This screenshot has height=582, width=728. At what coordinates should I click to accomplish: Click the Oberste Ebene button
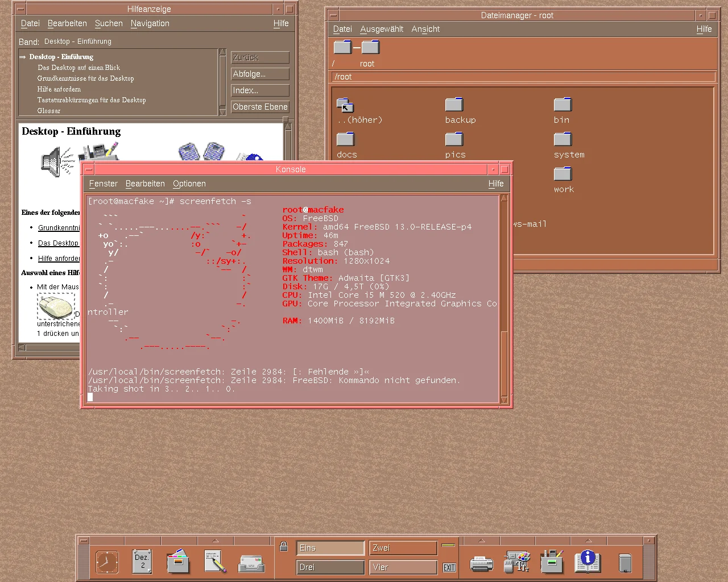[260, 107]
